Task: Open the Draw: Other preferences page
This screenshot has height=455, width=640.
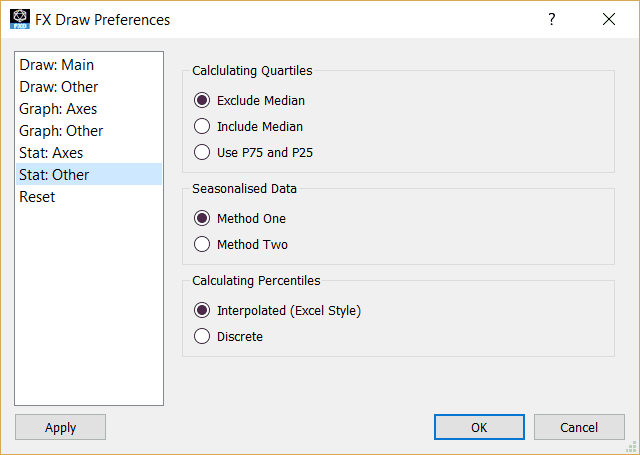Action: point(89,87)
